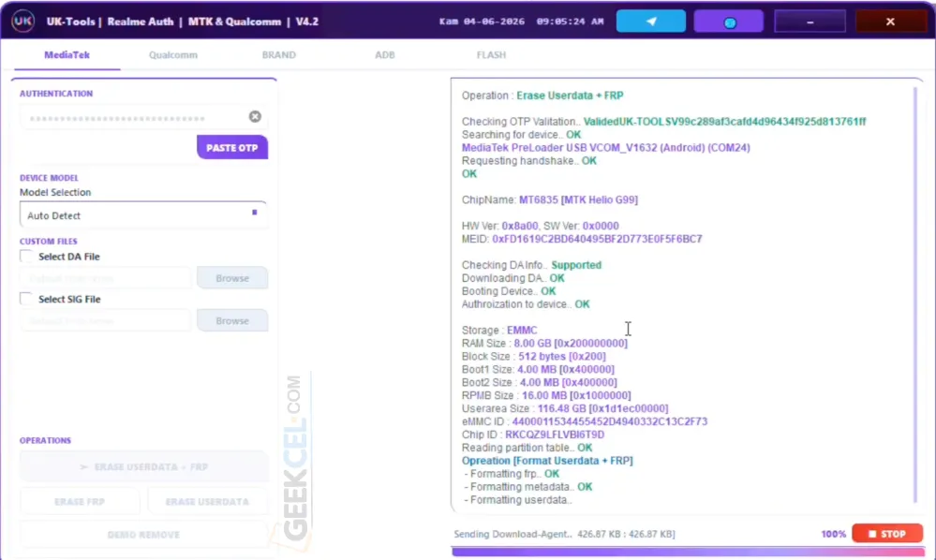Click the DEMO REMOVE button
This screenshot has height=560, width=936.
click(143, 535)
